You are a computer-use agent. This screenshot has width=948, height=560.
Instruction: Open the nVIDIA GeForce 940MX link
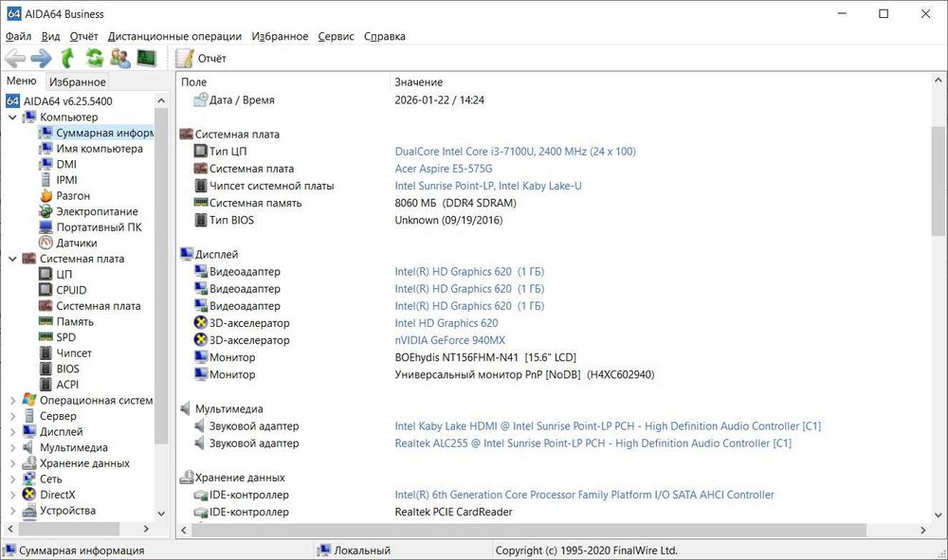(x=449, y=340)
